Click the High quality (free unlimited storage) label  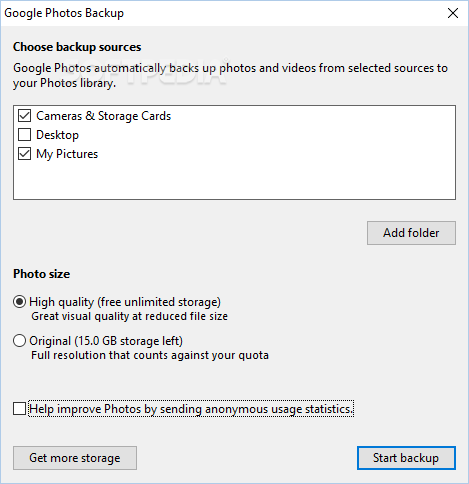point(125,302)
